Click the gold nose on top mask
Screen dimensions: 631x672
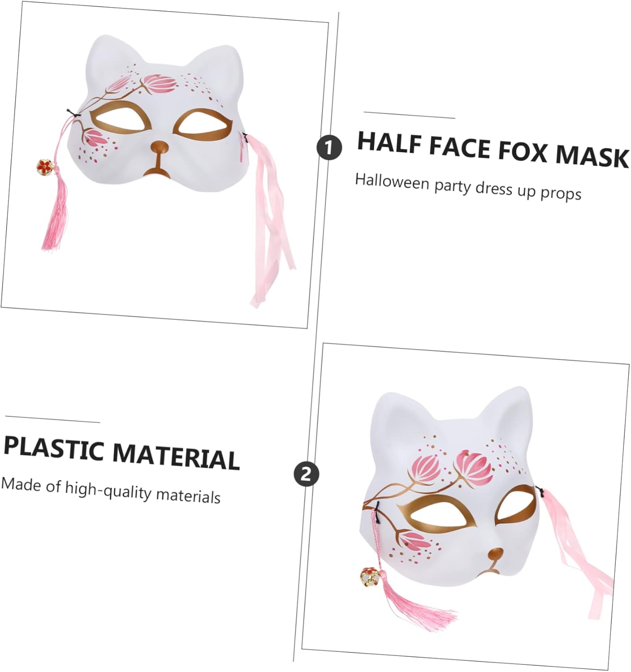coord(160,146)
